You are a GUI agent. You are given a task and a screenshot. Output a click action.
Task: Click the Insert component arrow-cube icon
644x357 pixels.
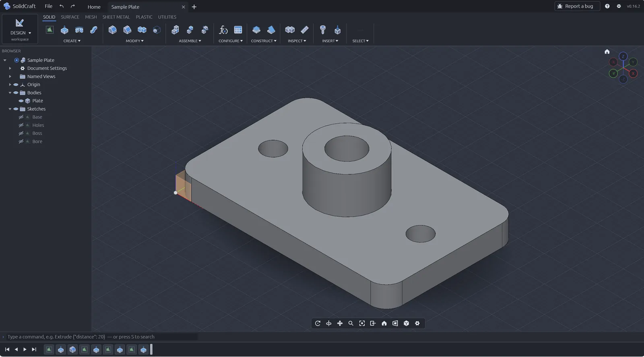[338, 30]
